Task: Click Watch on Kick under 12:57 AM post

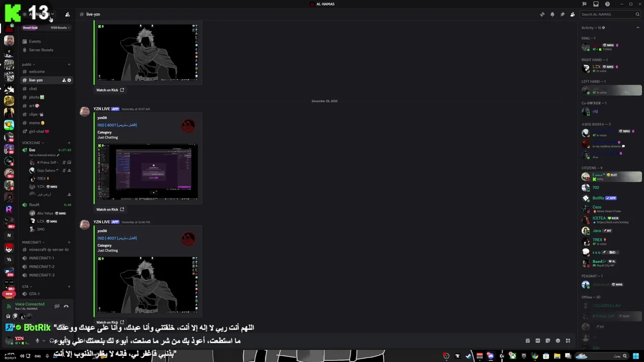Action: point(110,209)
